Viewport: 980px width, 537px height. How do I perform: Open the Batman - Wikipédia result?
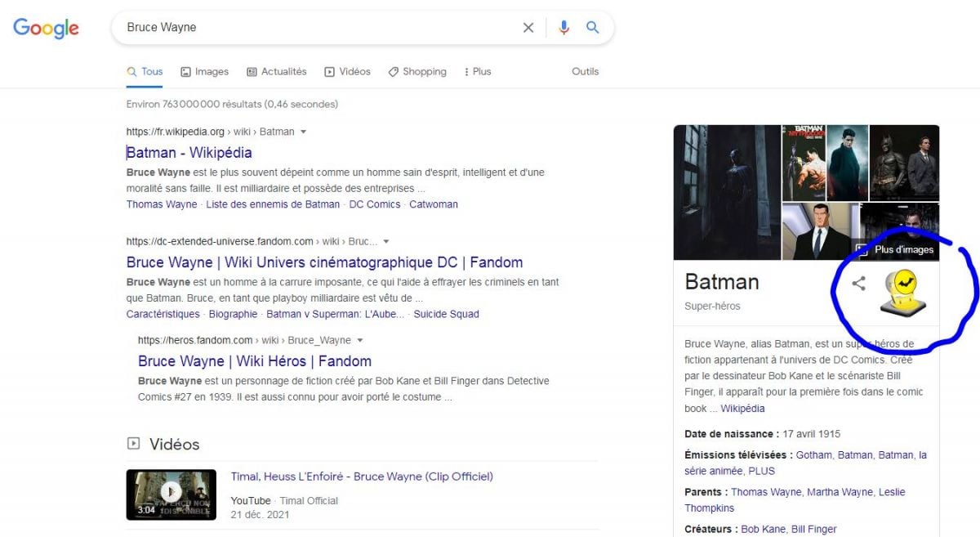click(x=189, y=153)
